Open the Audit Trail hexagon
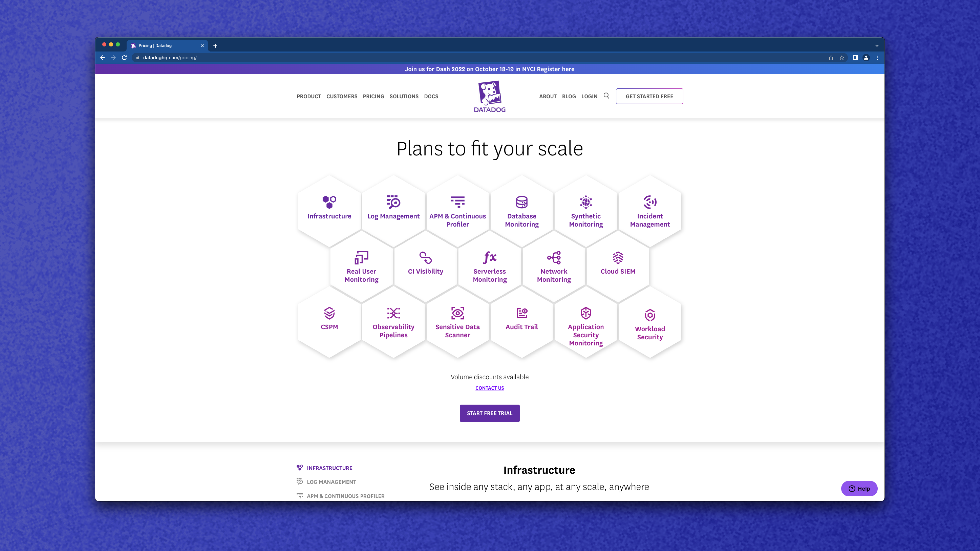This screenshot has height=551, width=980. click(x=522, y=313)
